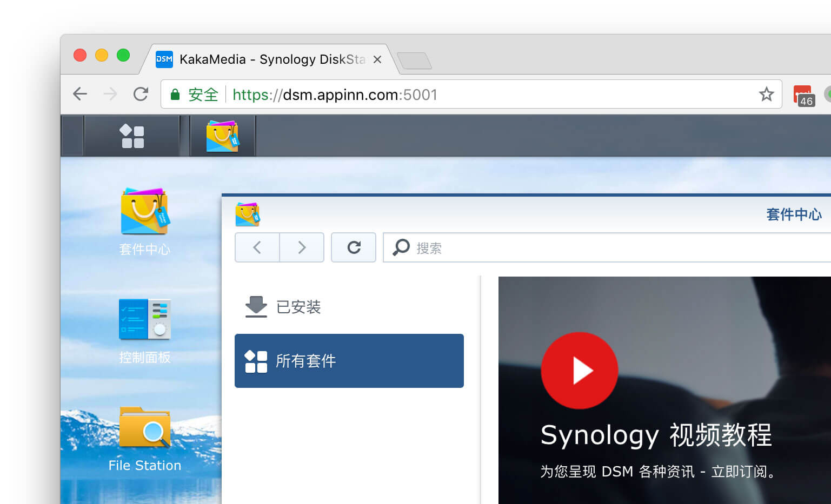Open a new browser tab
Screen dimensions: 831x504
414,61
